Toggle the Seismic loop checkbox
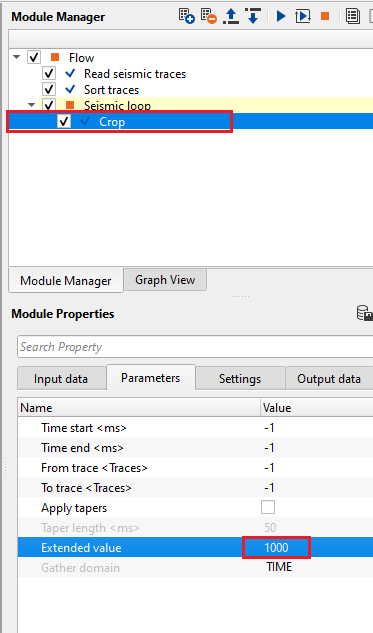373x633 pixels. [x=49, y=105]
